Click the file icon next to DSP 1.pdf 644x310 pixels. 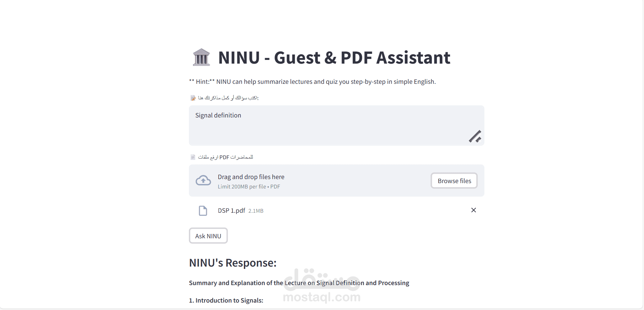(203, 211)
